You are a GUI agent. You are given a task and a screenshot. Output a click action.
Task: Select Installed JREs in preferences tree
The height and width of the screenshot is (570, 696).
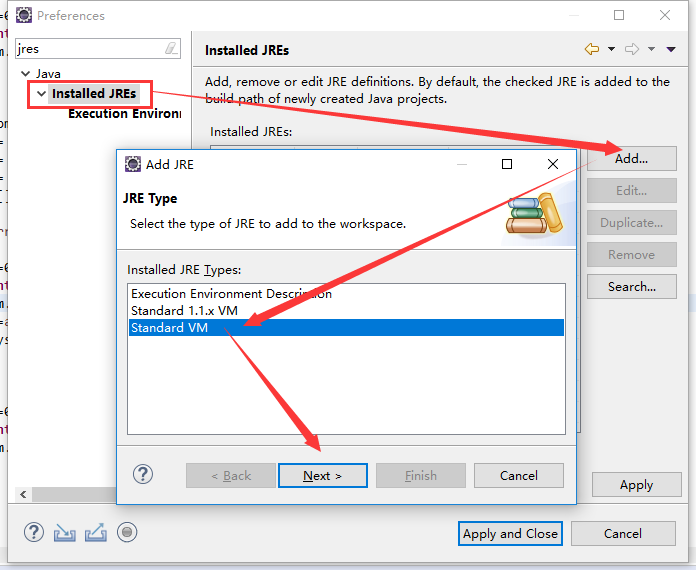pos(94,94)
